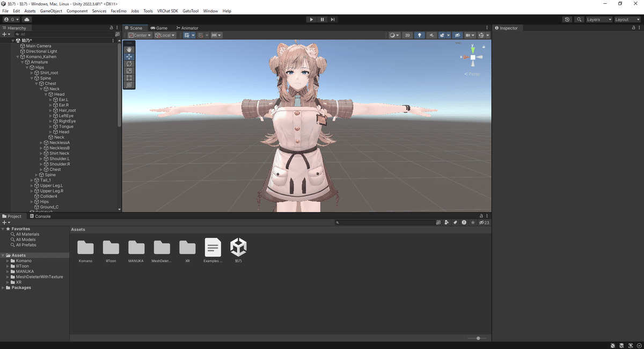Toggle hidden packages eye icon showing 23
644x349 pixels.
[x=484, y=222]
